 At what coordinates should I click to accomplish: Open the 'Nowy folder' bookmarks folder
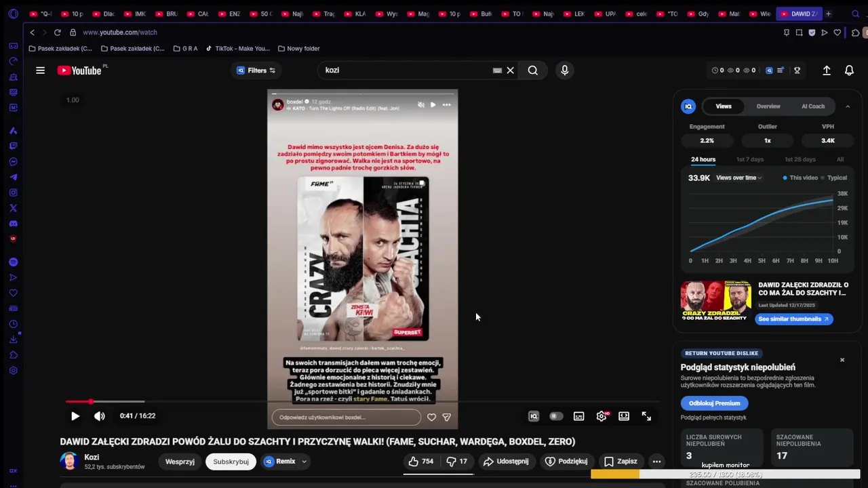pos(298,49)
